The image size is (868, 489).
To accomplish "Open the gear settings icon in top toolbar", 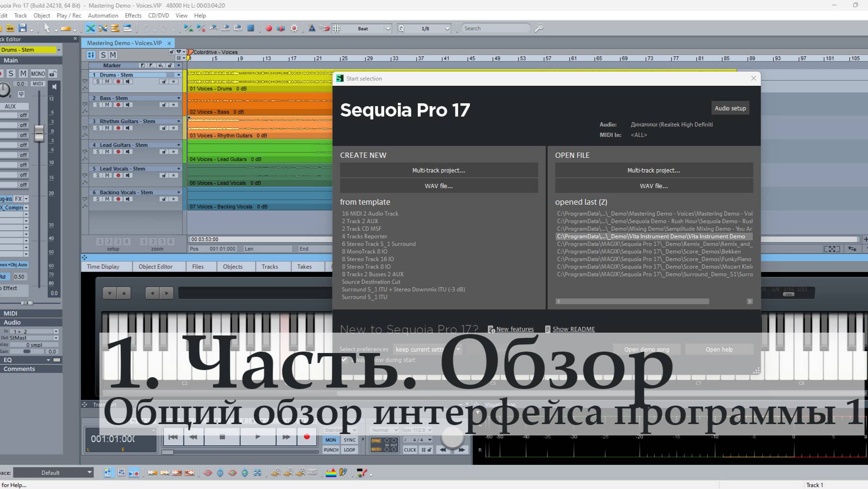I will pos(294,28).
